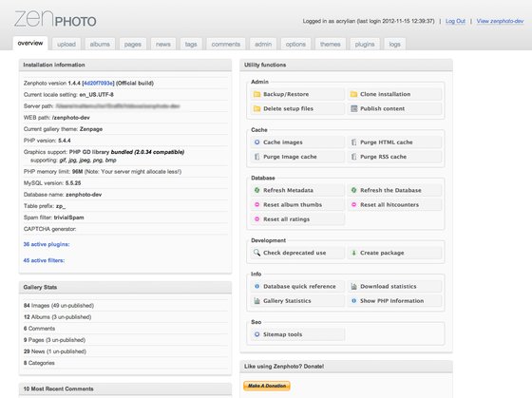Click the Purge Image cache icon
This screenshot has height=398, width=532.
pyautogui.click(x=256, y=157)
